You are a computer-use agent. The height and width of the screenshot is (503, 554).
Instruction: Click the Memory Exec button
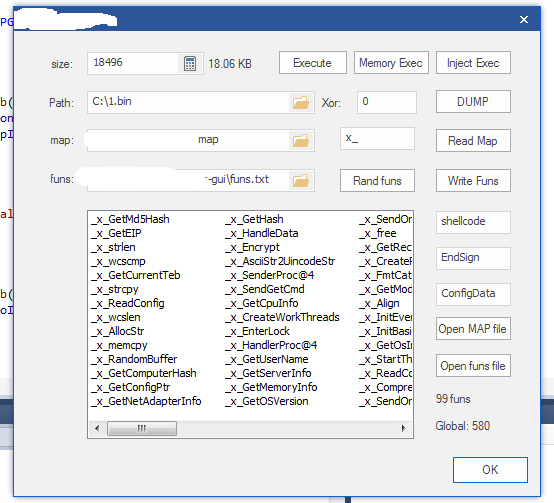[391, 63]
